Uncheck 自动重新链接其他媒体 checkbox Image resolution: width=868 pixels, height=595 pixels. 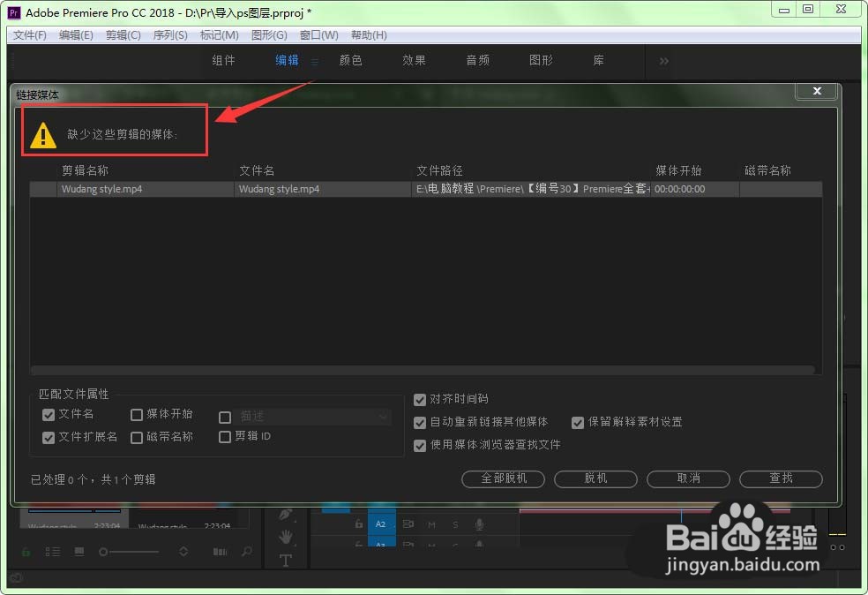pyautogui.click(x=420, y=423)
